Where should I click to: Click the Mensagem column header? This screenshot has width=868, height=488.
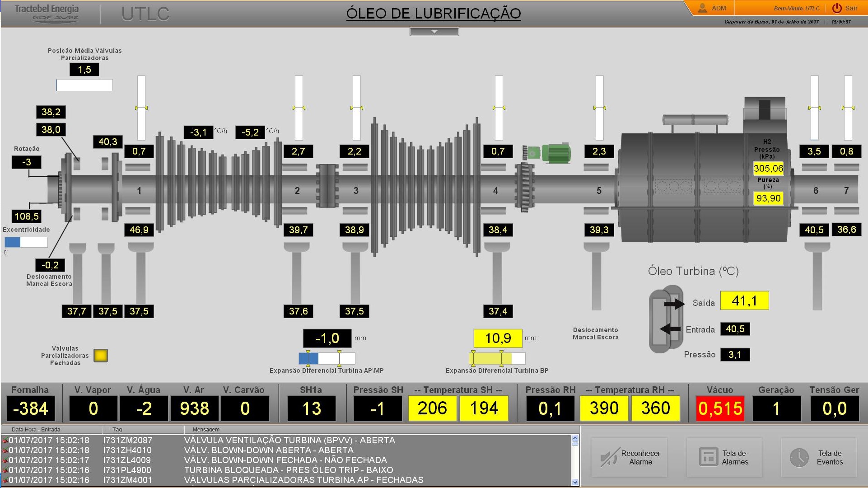click(206, 429)
